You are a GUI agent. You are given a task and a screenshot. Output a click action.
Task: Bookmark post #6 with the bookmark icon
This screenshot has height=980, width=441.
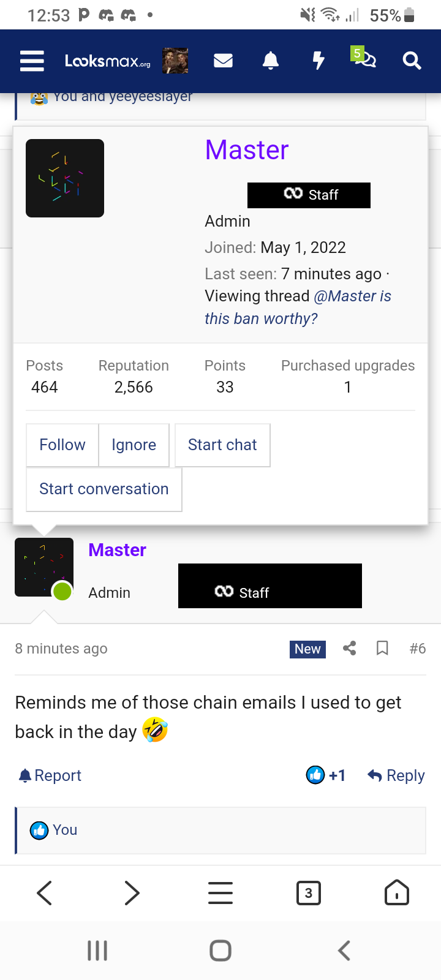382,648
